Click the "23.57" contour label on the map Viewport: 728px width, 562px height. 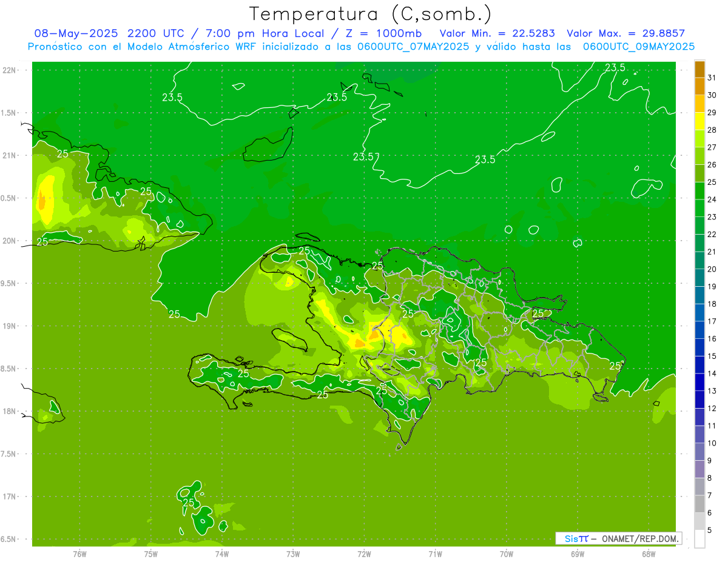366,157
